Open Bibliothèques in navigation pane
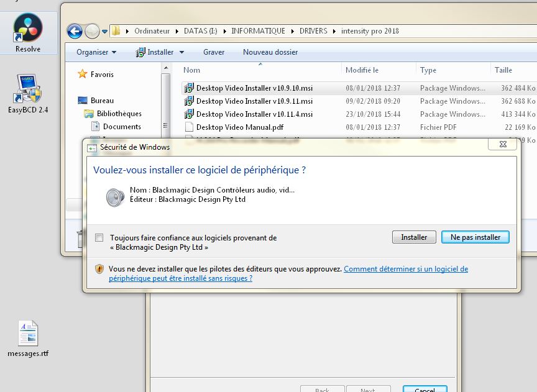The image size is (537, 392). coord(119,113)
